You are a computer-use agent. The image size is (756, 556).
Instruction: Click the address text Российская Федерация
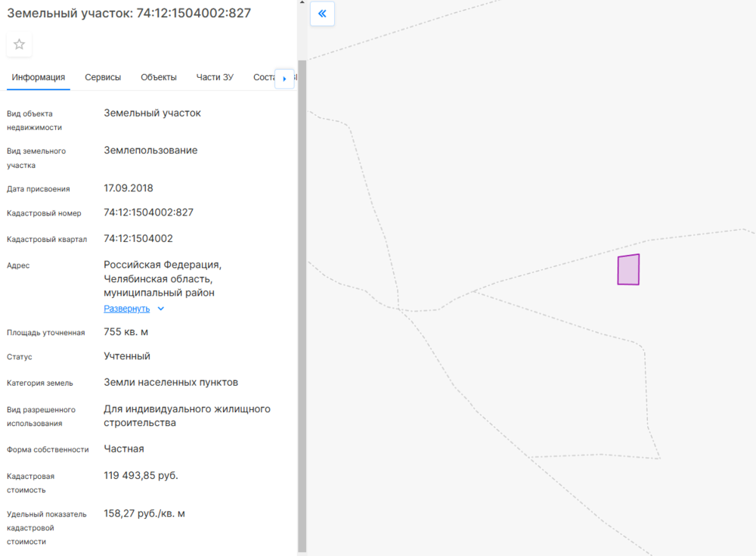[163, 265]
